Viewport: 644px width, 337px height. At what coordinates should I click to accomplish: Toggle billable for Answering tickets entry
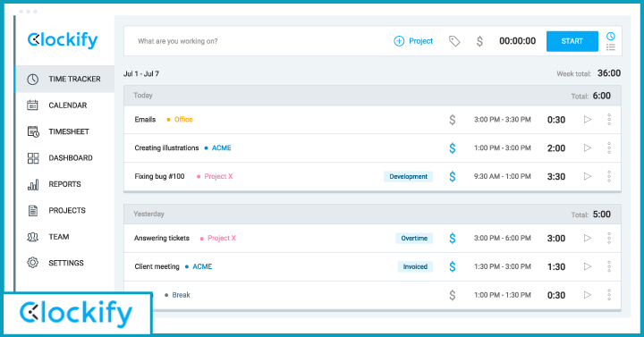tap(453, 238)
